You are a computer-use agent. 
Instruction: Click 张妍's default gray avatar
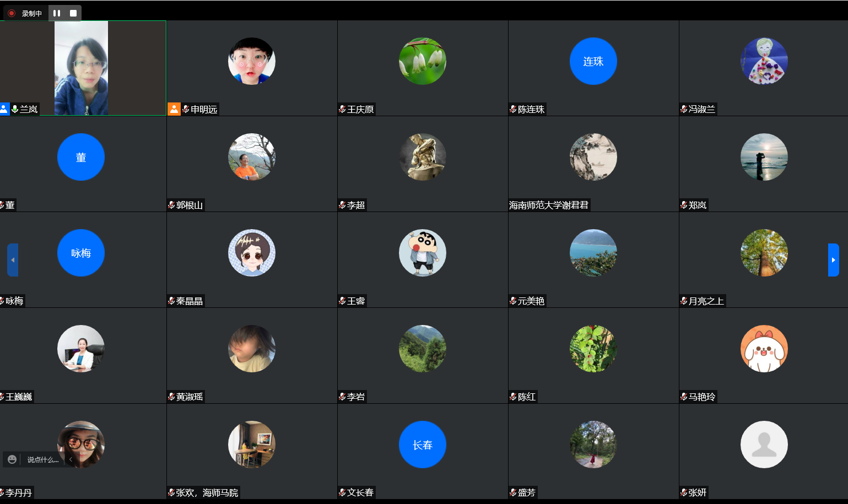[764, 445]
